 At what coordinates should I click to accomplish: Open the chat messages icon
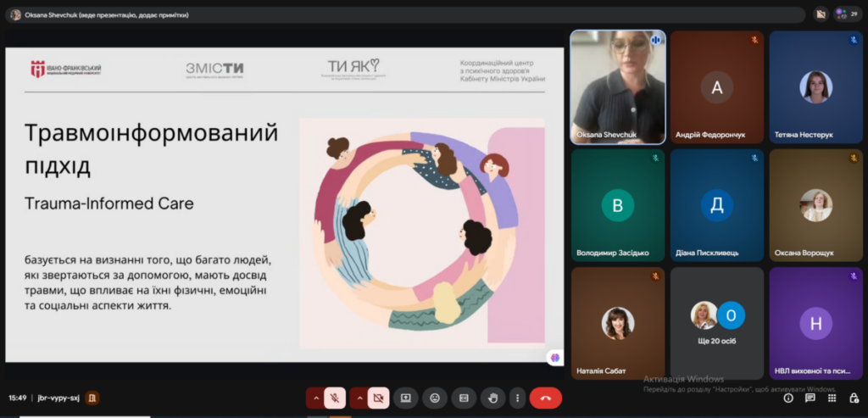pos(810,398)
